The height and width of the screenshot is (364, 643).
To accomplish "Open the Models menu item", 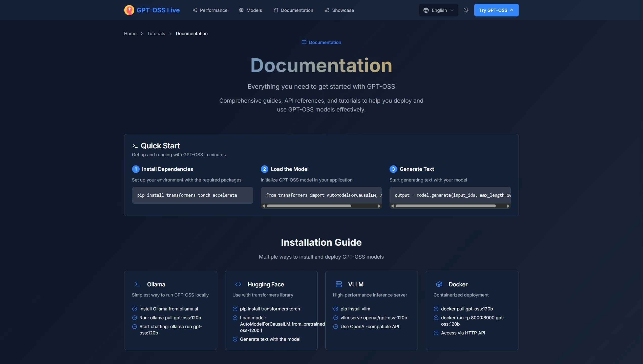I will pyautogui.click(x=250, y=10).
